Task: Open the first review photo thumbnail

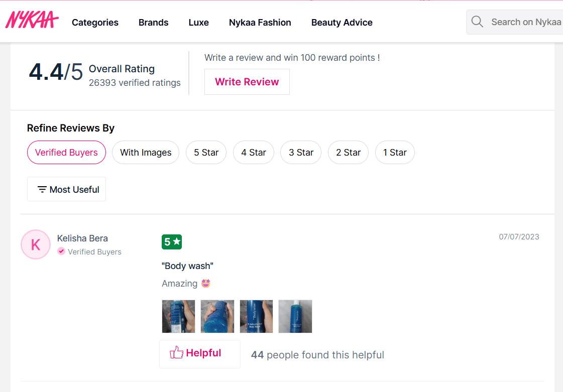Action: pos(178,316)
